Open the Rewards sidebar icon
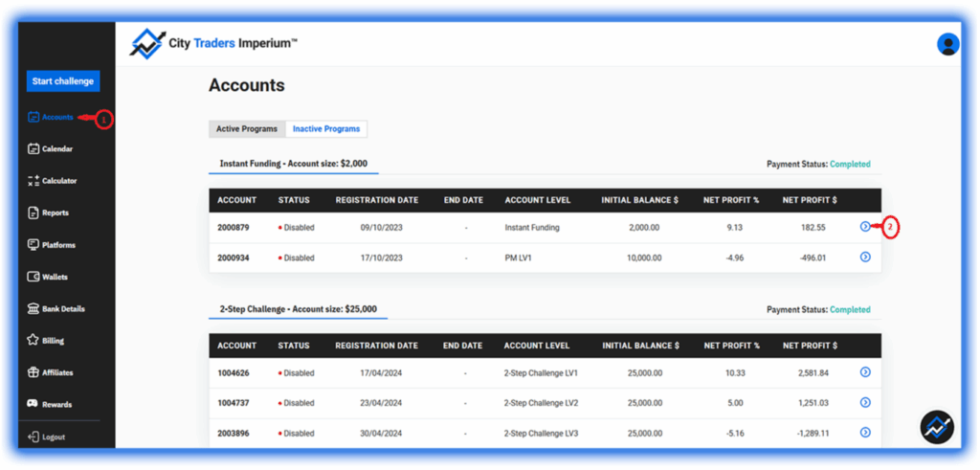980x470 pixels. pyautogui.click(x=33, y=404)
